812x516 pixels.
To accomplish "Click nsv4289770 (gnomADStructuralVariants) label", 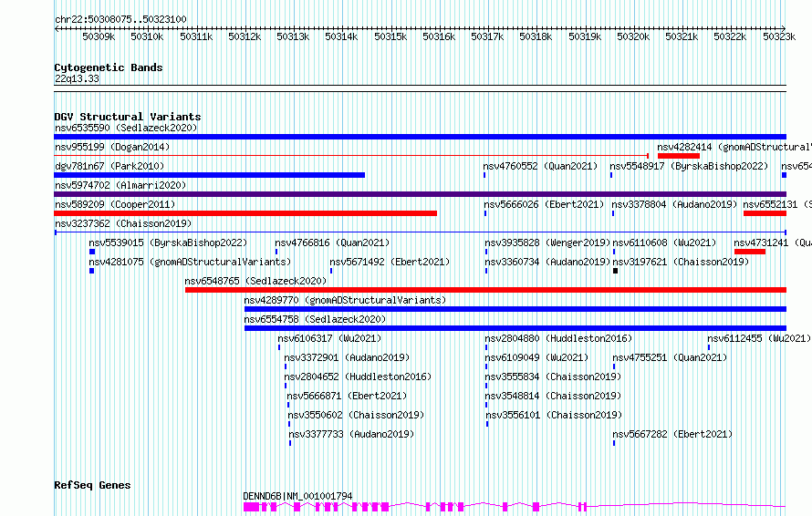I will coord(345,300).
